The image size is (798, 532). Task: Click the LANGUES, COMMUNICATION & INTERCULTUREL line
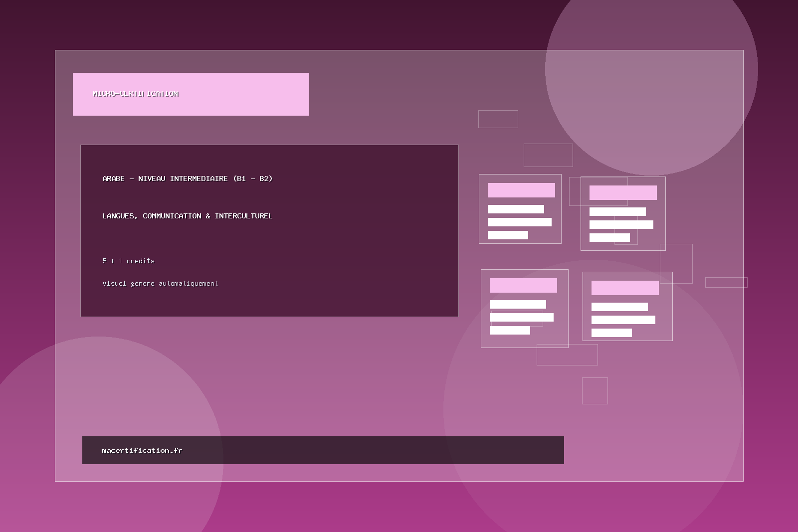tap(187, 216)
